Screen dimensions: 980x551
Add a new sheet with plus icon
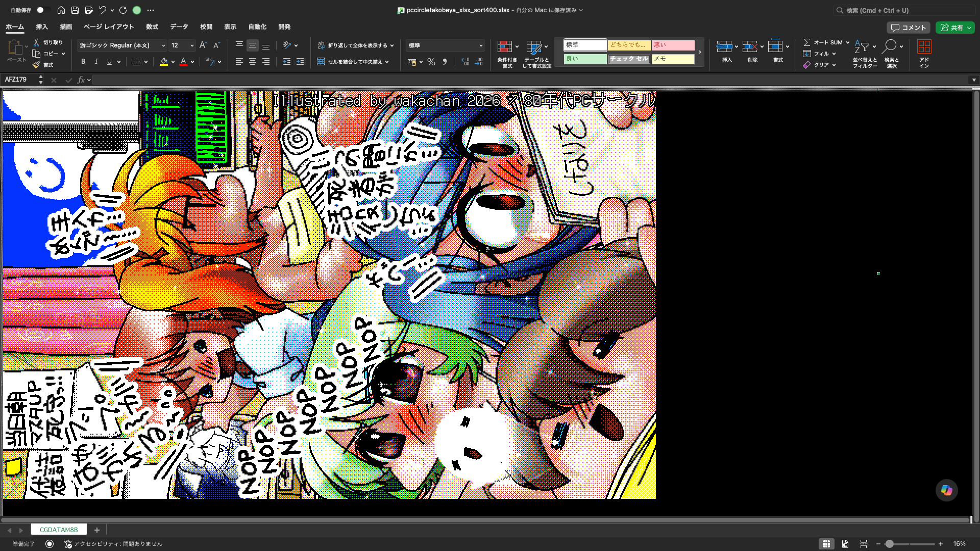click(97, 530)
